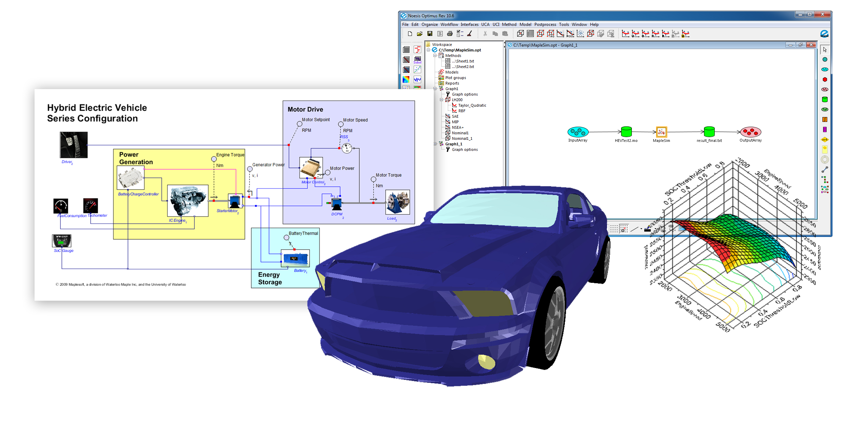868x434 pixels.
Task: Click the Open folder toolbar icon
Action: pyautogui.click(x=419, y=33)
